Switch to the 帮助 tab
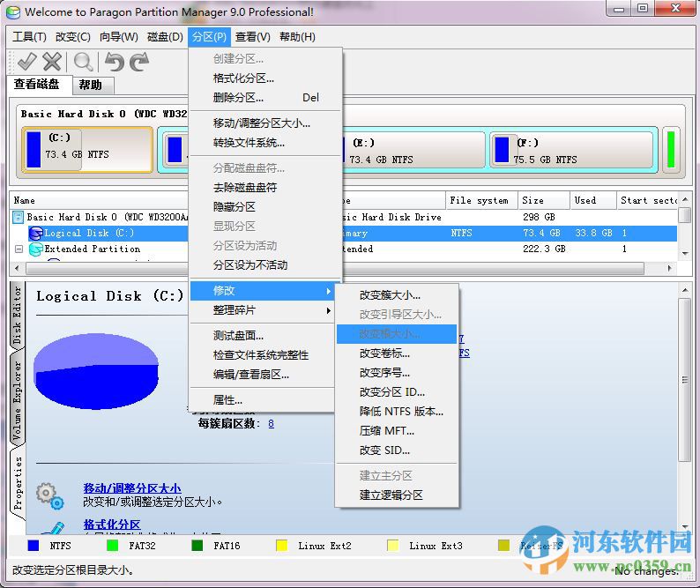The height and width of the screenshot is (588, 700). coord(93,86)
